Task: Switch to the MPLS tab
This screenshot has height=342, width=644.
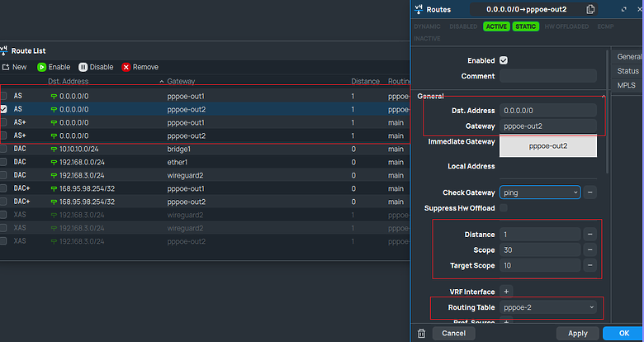Action: click(627, 85)
